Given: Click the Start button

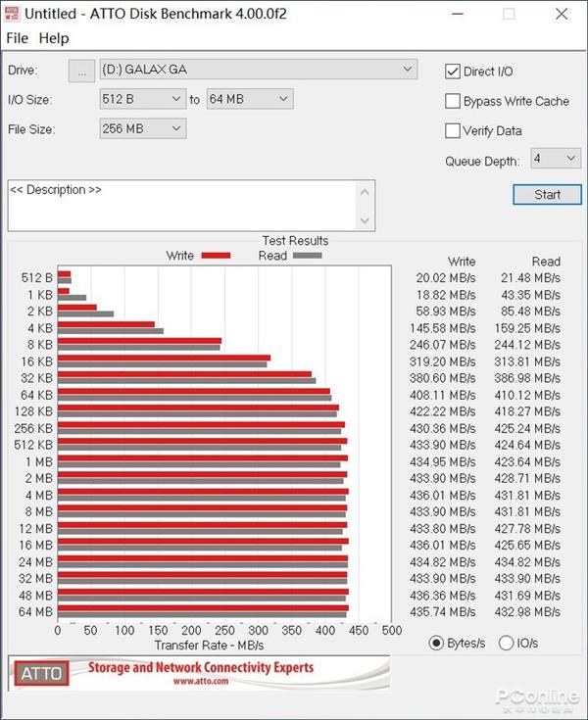Looking at the screenshot, I should [547, 195].
